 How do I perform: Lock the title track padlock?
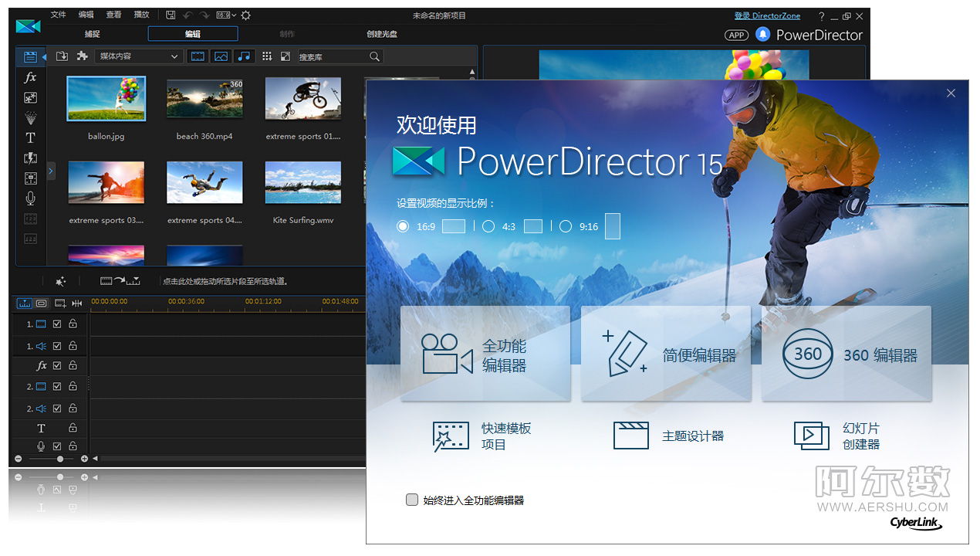(73, 428)
